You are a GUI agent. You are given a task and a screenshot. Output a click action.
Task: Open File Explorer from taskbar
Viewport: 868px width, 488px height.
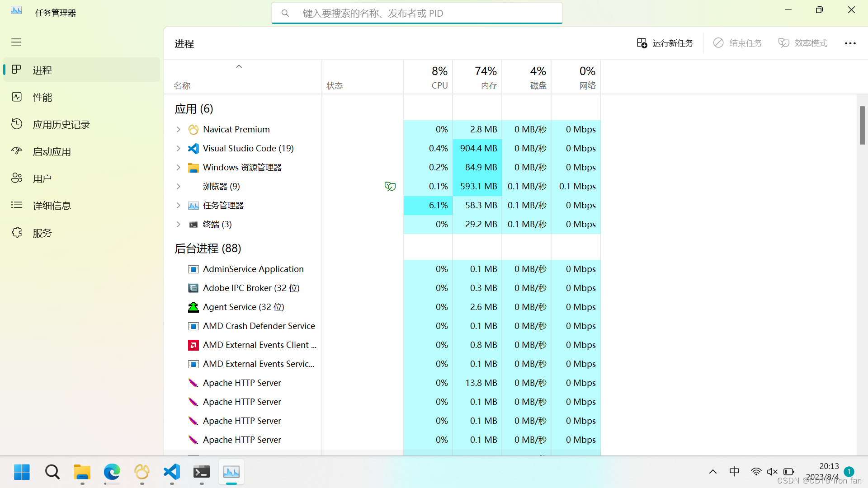(x=82, y=472)
